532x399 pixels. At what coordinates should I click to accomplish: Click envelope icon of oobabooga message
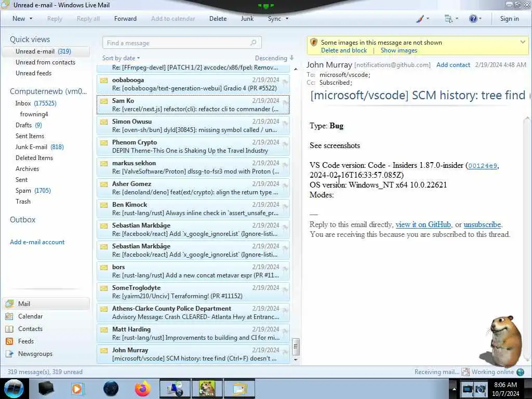click(104, 81)
